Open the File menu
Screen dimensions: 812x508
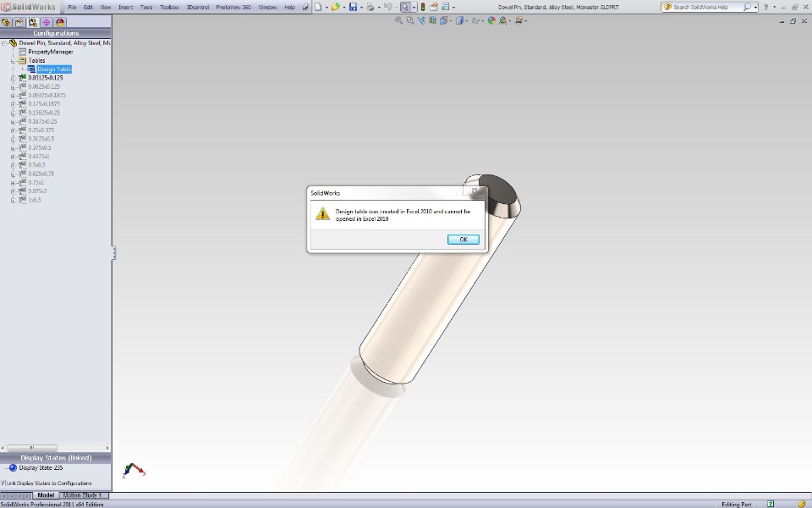72,8
